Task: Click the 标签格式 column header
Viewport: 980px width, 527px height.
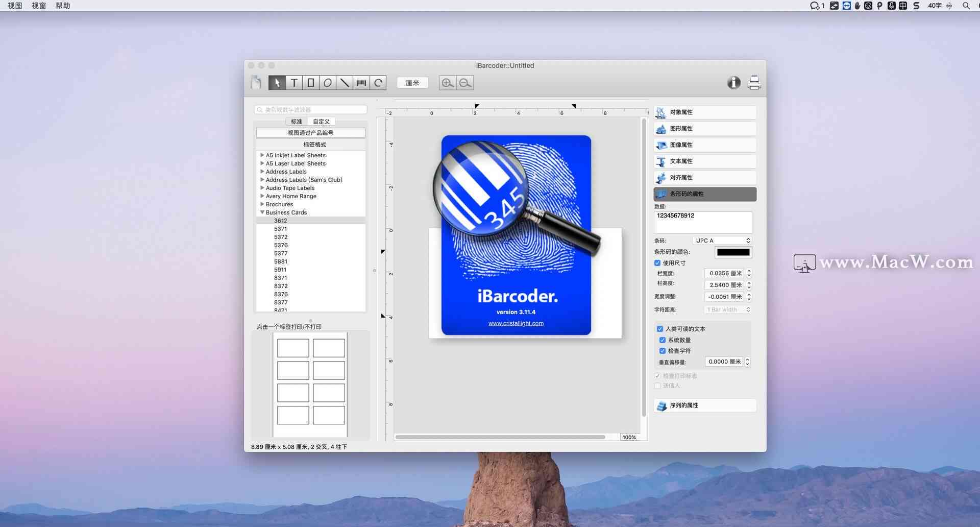Action: click(x=310, y=145)
